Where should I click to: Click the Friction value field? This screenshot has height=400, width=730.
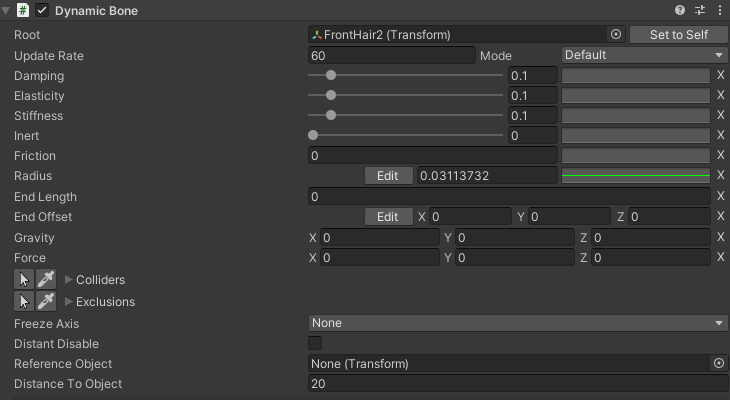pyautogui.click(x=433, y=156)
